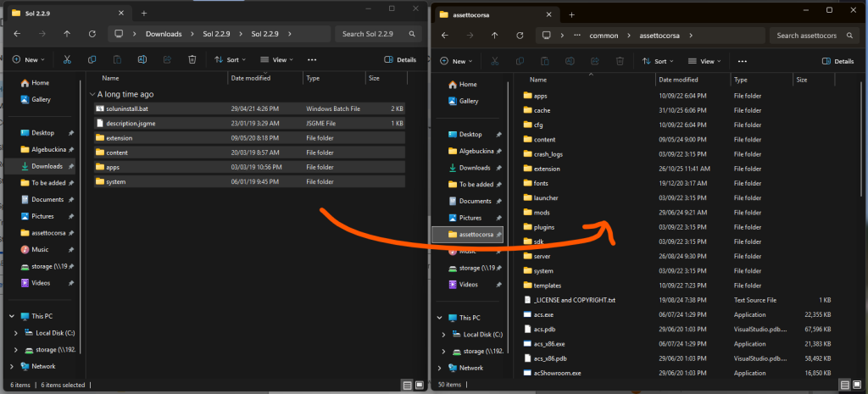This screenshot has width=868, height=394.
Task: Add new tab in Sol 2.2.9 window
Action: (144, 14)
